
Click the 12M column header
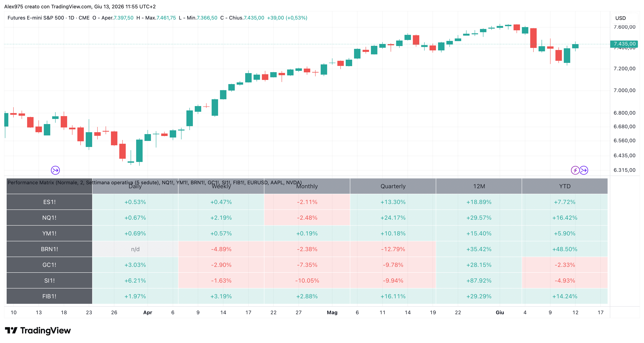(x=479, y=186)
